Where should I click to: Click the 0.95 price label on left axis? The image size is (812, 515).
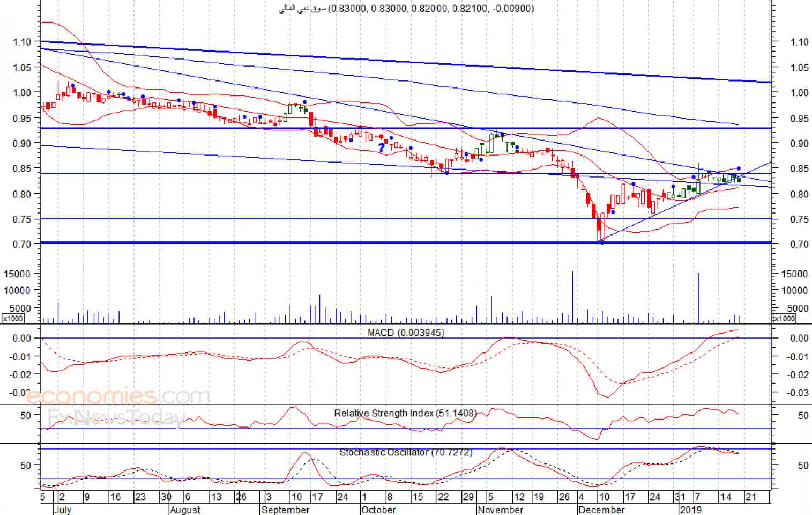(23, 118)
